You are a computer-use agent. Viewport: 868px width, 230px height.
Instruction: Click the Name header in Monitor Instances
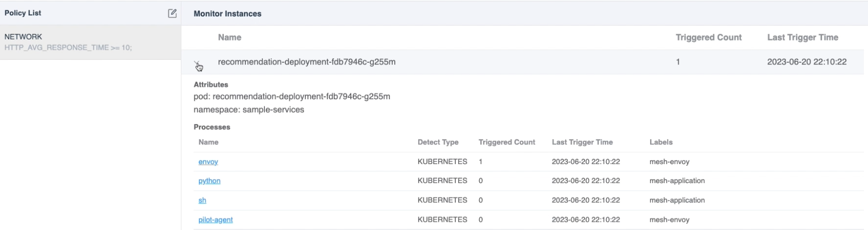click(229, 37)
